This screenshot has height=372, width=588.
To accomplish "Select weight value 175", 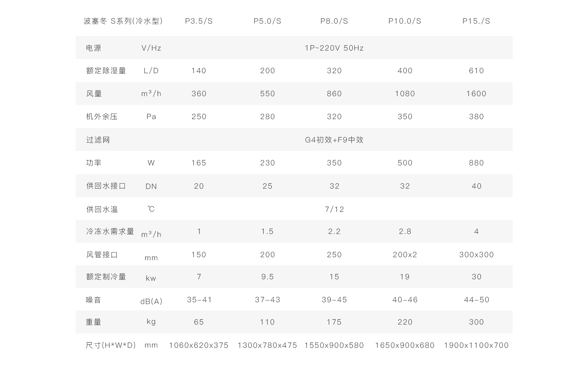I will pos(334,322).
